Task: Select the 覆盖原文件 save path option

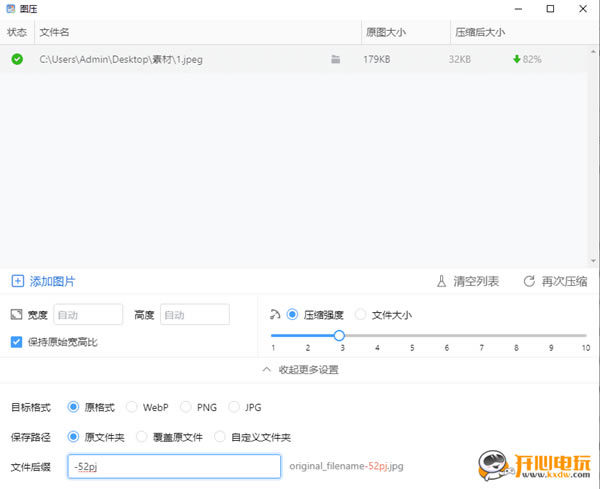Action: click(x=141, y=437)
